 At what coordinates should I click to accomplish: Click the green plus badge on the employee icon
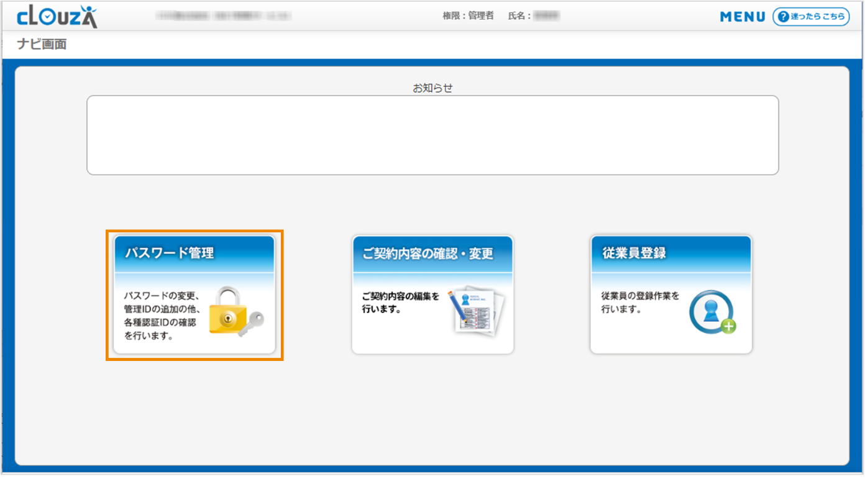pos(728,327)
